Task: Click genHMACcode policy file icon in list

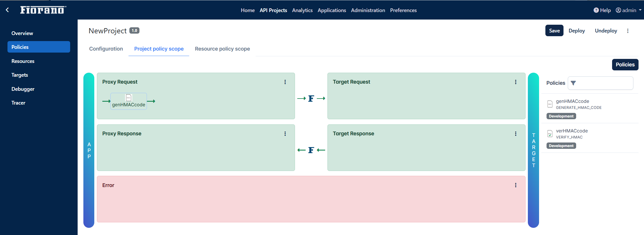Action: [x=550, y=104]
